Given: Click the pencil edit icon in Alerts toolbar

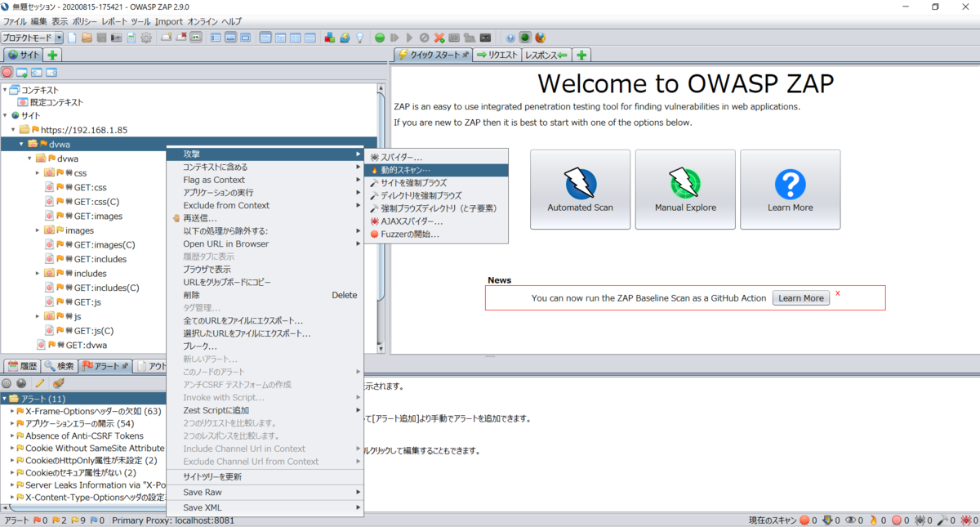Looking at the screenshot, I should (x=39, y=382).
